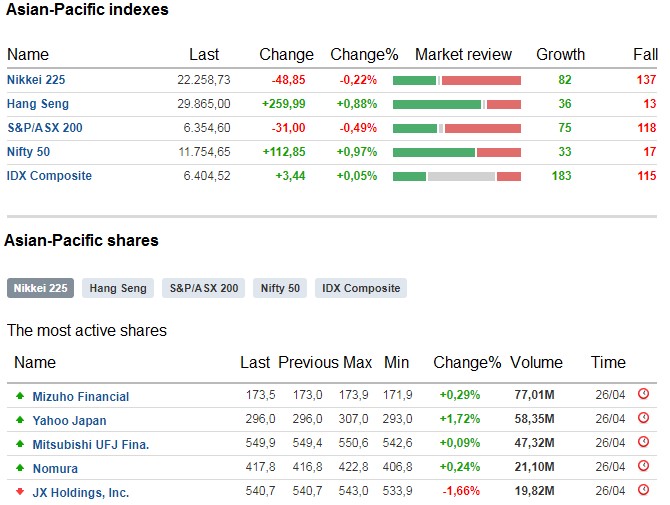Show the IDX Composite shares tab
The width and height of the screenshot is (670, 505).
(x=361, y=288)
